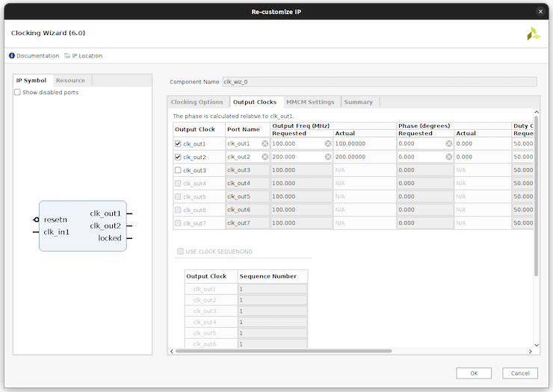Viewport: 553px width, 392px height.
Task: Open the MMCM Settings tab
Action: tap(310, 102)
